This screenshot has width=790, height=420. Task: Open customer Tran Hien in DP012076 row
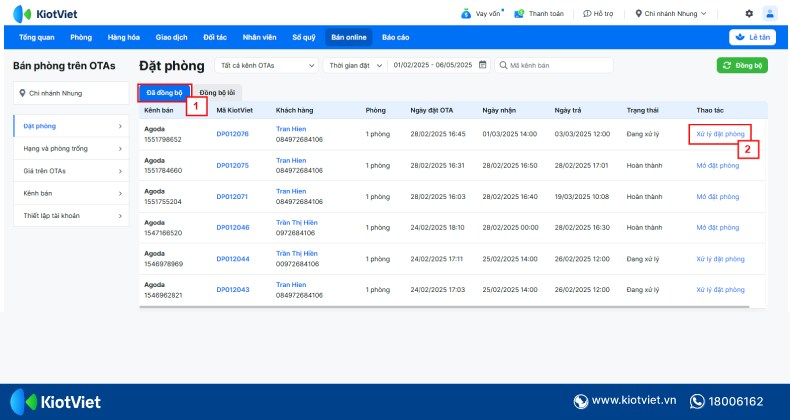point(291,129)
